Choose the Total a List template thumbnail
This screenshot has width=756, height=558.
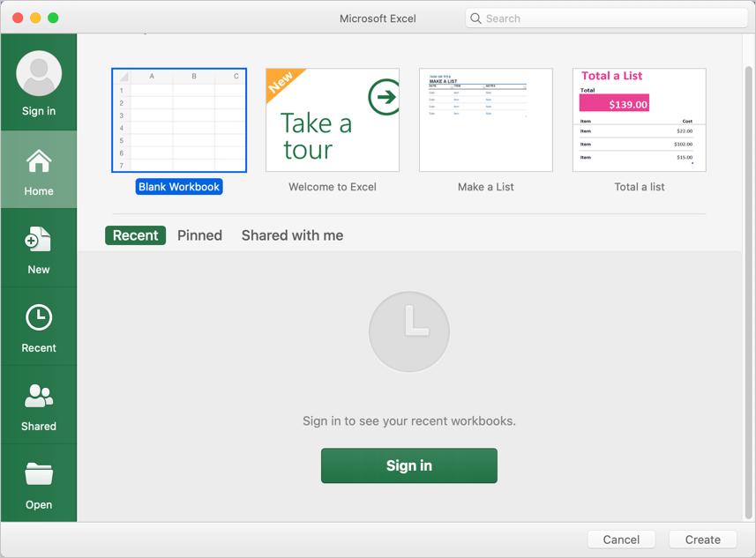639,120
